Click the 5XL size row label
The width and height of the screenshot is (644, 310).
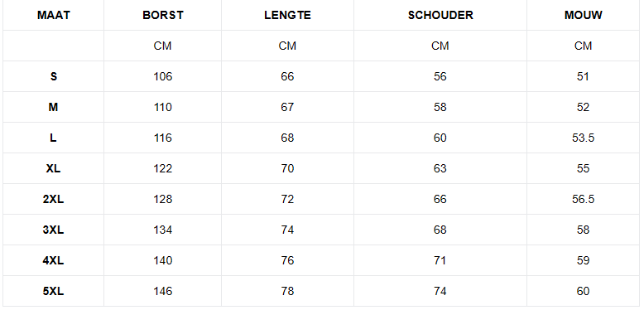pyautogui.click(x=54, y=292)
